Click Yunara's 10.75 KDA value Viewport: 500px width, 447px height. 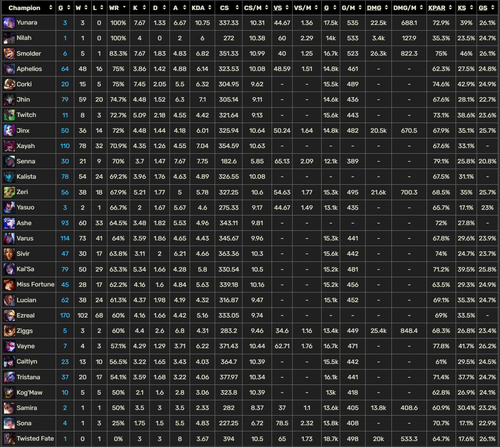click(x=202, y=23)
